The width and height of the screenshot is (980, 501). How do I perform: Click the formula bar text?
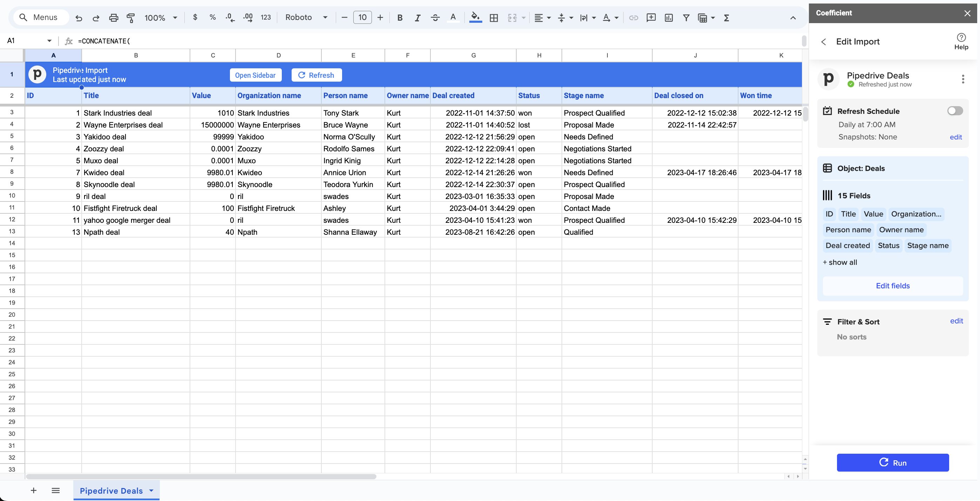pyautogui.click(x=104, y=41)
